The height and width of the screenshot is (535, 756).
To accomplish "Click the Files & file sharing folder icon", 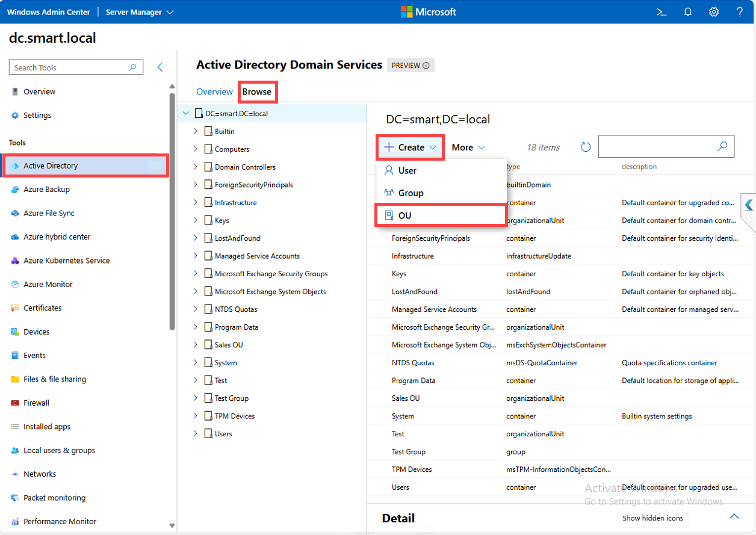I will [15, 379].
